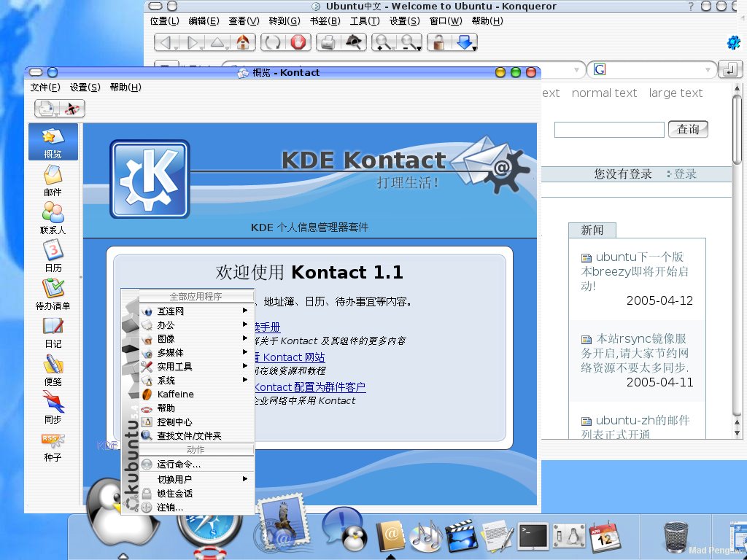The image size is (747, 560).
Task: Open the 查看(V) view menu in Konqueror
Action: [x=244, y=21]
